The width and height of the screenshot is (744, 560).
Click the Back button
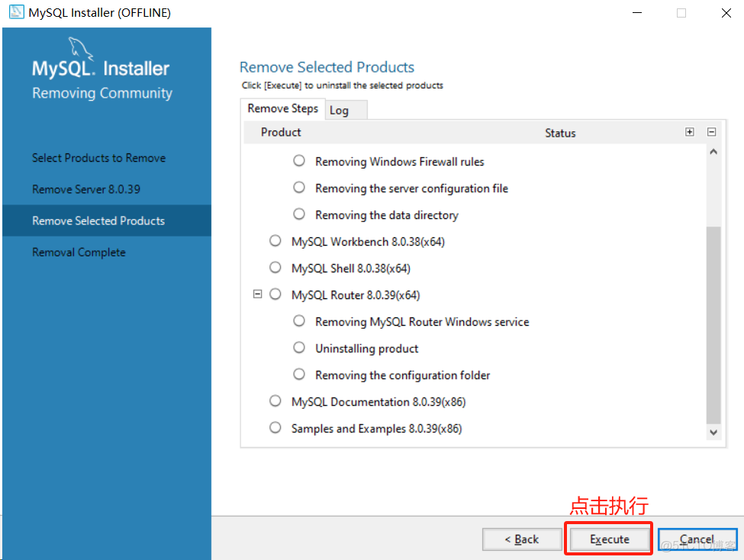[x=522, y=539]
